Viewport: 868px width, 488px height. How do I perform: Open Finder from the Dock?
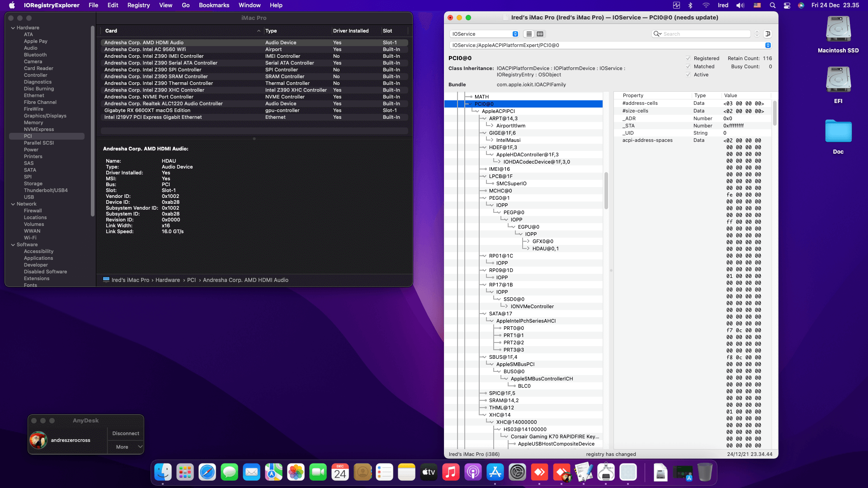pos(163,473)
